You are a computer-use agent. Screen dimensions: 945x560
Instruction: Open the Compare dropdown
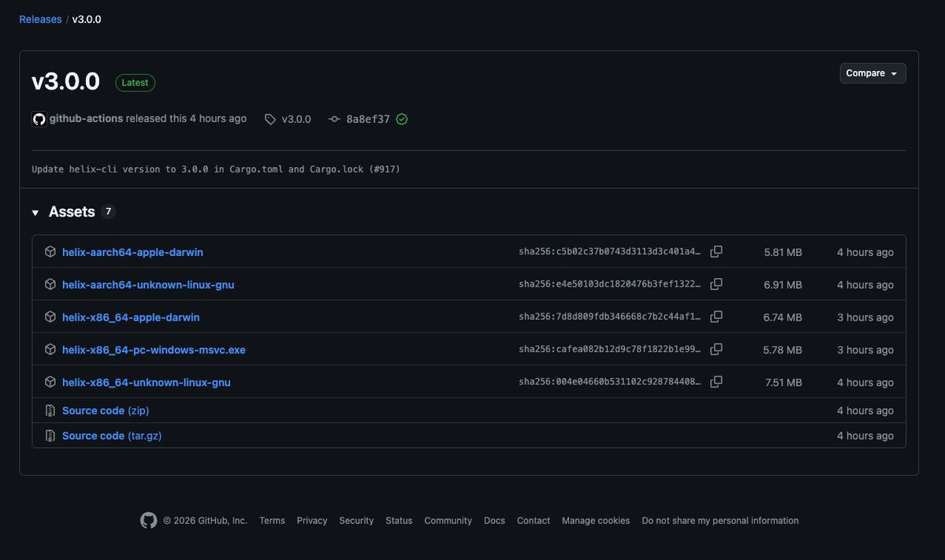click(872, 73)
